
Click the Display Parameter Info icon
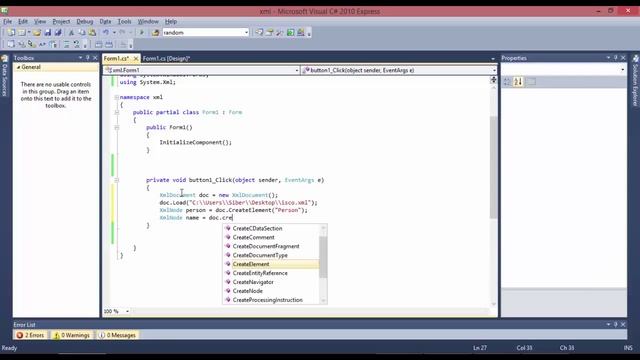[x=22, y=44]
